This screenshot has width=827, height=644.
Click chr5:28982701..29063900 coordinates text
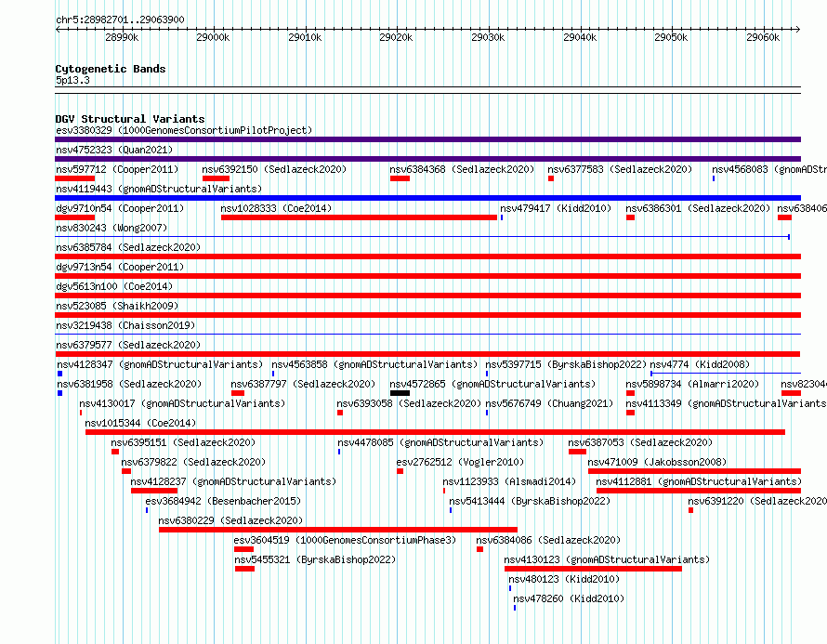120,20
